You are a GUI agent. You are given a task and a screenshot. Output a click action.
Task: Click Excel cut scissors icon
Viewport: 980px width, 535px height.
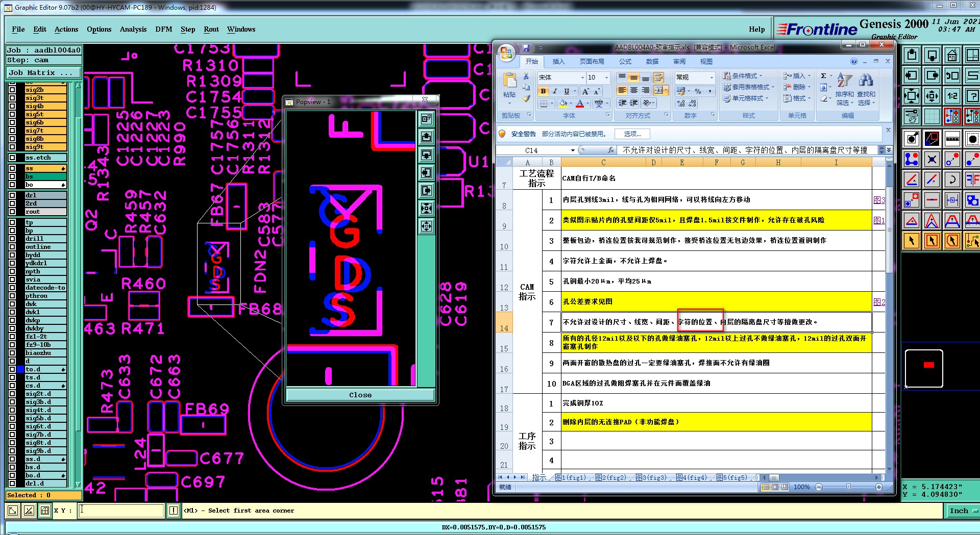[526, 77]
